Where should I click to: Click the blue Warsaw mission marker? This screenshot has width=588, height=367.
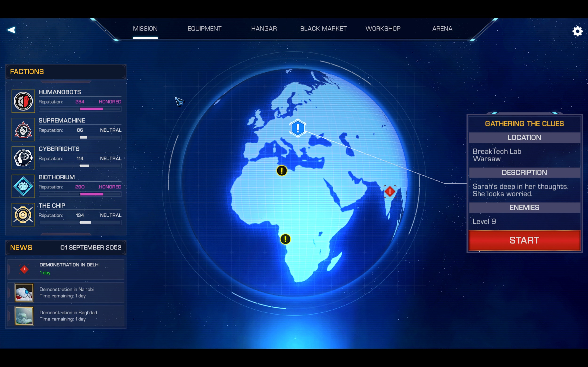point(298,128)
